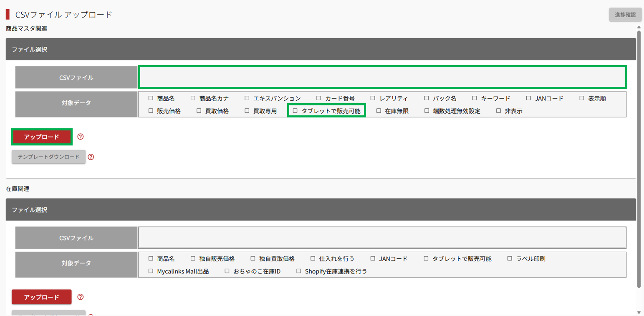Click the page's vertical scrollbar
This screenshot has height=316, width=644.
click(639, 159)
